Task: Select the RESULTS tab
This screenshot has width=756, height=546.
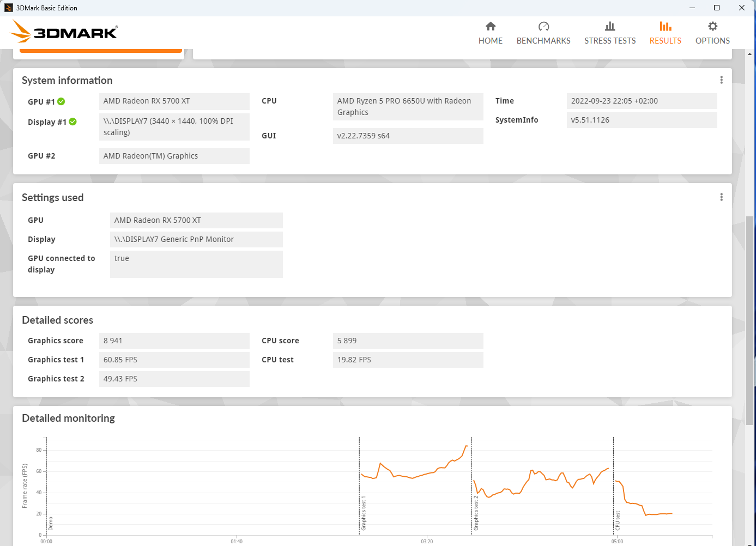Action: pos(666,33)
